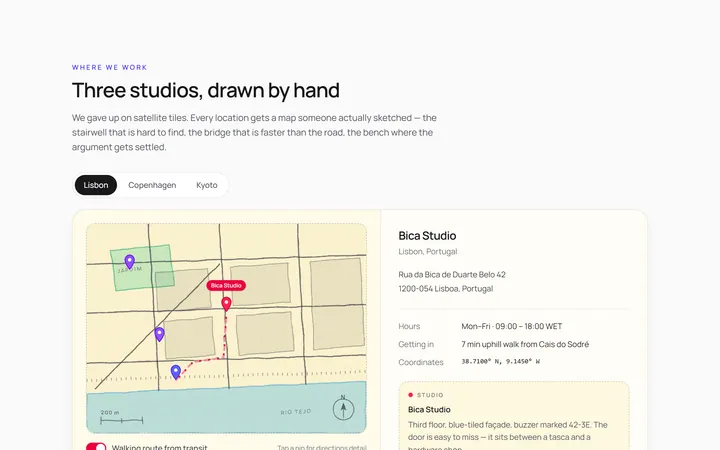The image size is (720, 450).
Task: Click the red Bica Studio label bubble
Action: tap(226, 286)
